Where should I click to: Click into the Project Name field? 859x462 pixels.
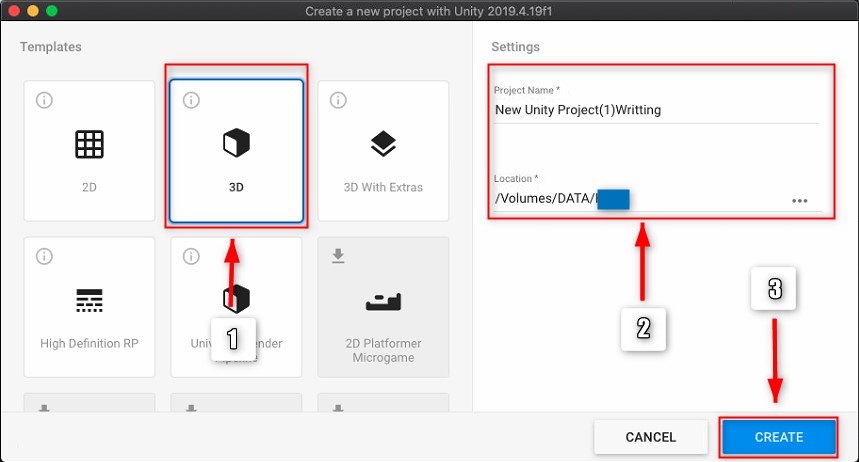click(x=656, y=110)
